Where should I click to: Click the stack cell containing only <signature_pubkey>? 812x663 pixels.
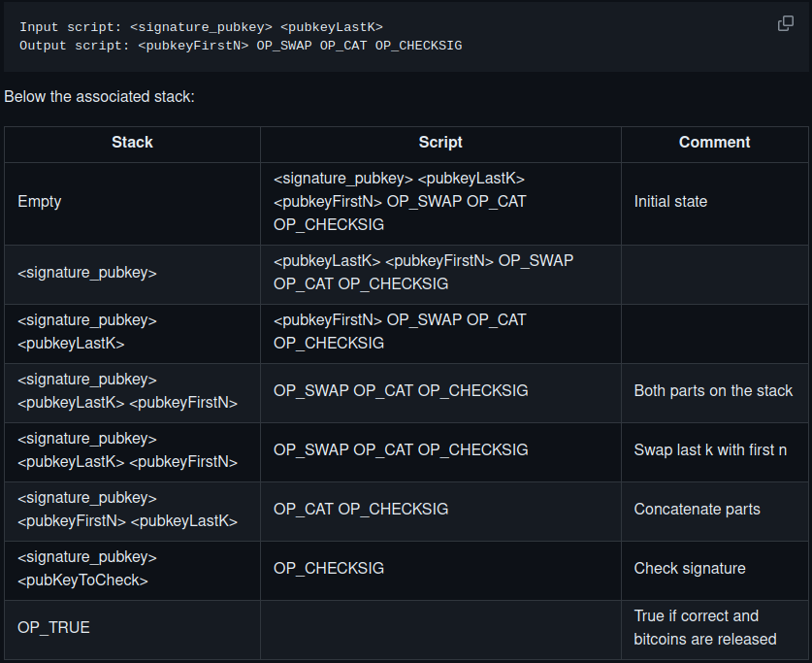point(132,273)
